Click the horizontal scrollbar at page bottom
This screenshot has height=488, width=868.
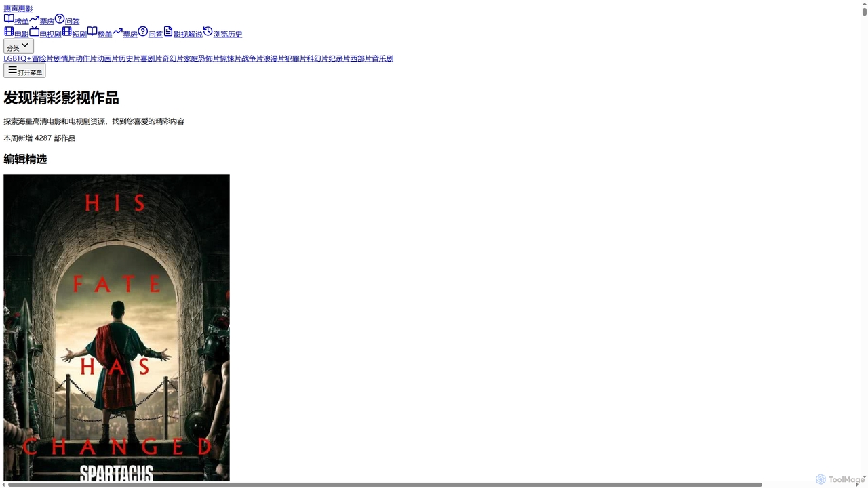(384, 485)
